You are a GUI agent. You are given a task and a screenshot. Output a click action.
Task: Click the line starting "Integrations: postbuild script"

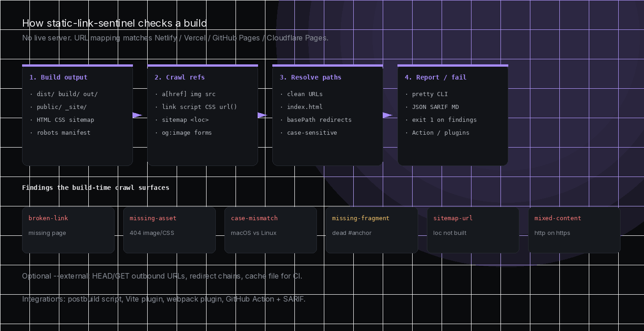point(164,299)
